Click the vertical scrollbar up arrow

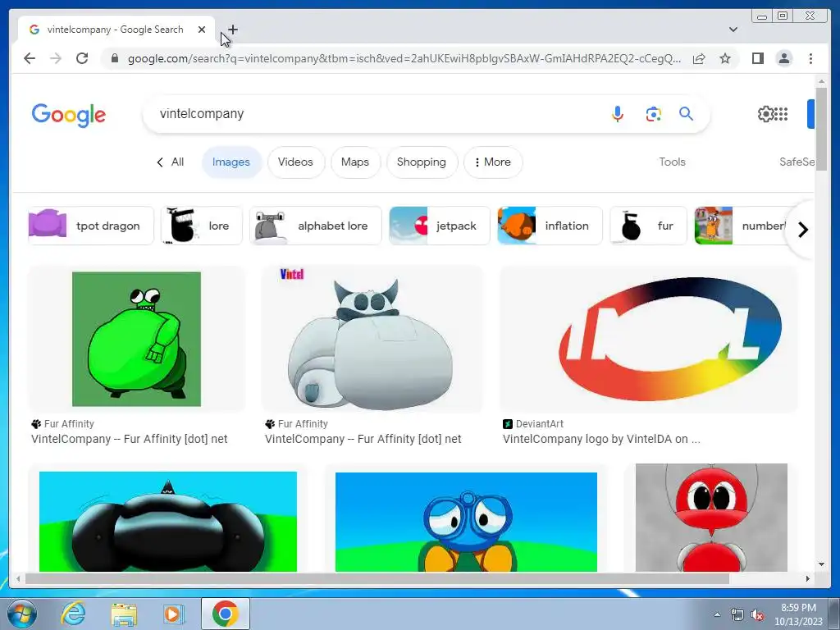(821, 81)
